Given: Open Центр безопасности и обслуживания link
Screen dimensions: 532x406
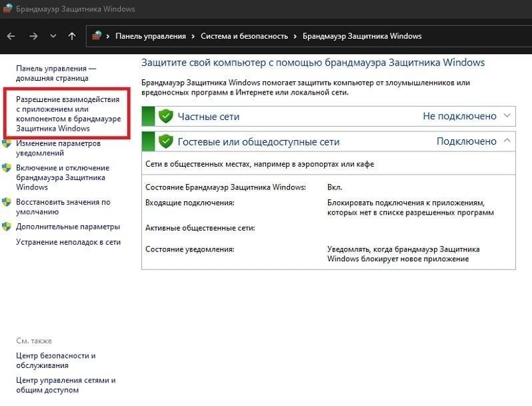Looking at the screenshot, I should pos(55,361).
